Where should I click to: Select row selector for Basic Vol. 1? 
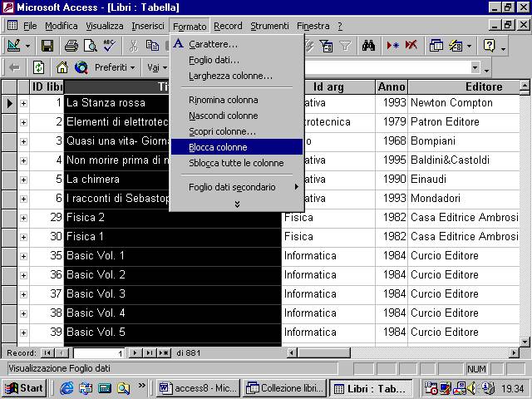click(9, 256)
